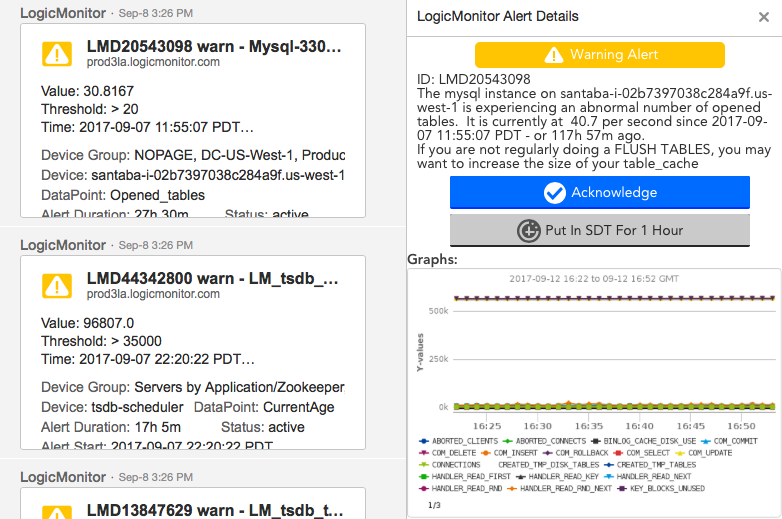Click the 1/3 legend page indicator
This screenshot has height=519, width=782.
pyautogui.click(x=434, y=506)
